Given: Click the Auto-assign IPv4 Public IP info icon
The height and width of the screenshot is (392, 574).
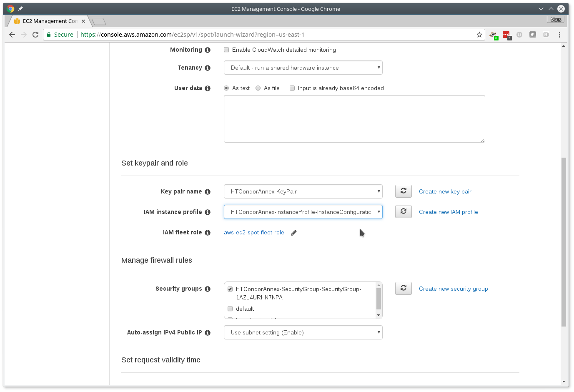Looking at the screenshot, I should 208,333.
